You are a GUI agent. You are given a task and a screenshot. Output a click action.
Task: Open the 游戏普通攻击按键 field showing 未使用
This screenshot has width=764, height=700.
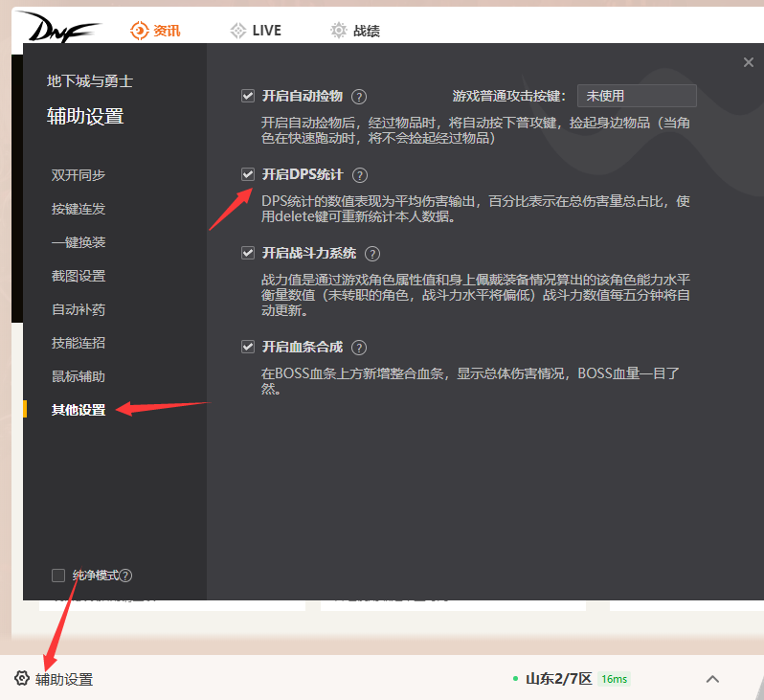(637, 96)
